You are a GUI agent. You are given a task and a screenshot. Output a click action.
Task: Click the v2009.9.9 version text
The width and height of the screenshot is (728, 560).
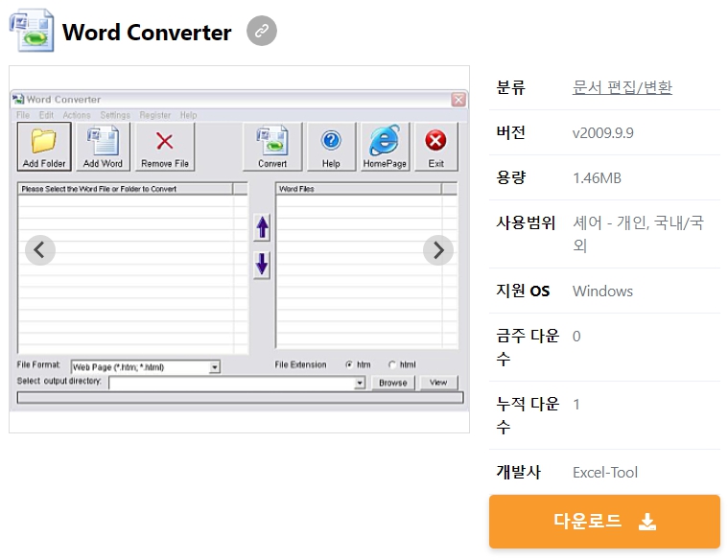(x=602, y=133)
